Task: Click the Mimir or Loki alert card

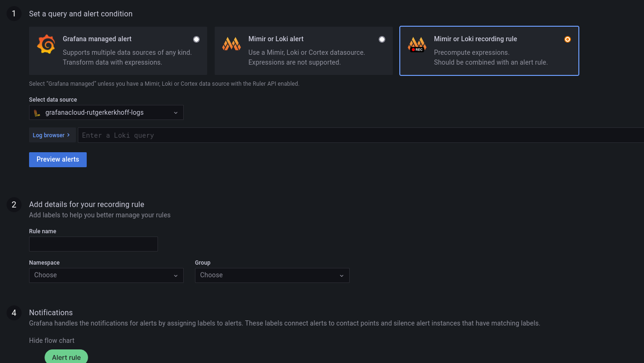Action: (x=303, y=51)
